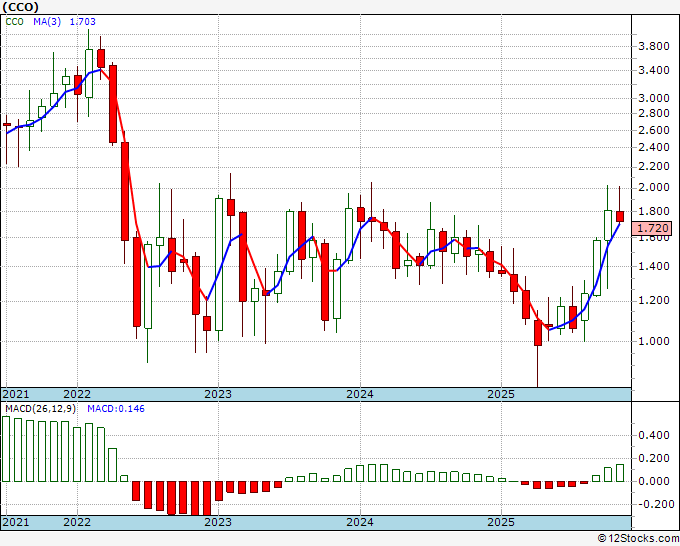Click the latest red candlestick near 1.720

[x=620, y=216]
